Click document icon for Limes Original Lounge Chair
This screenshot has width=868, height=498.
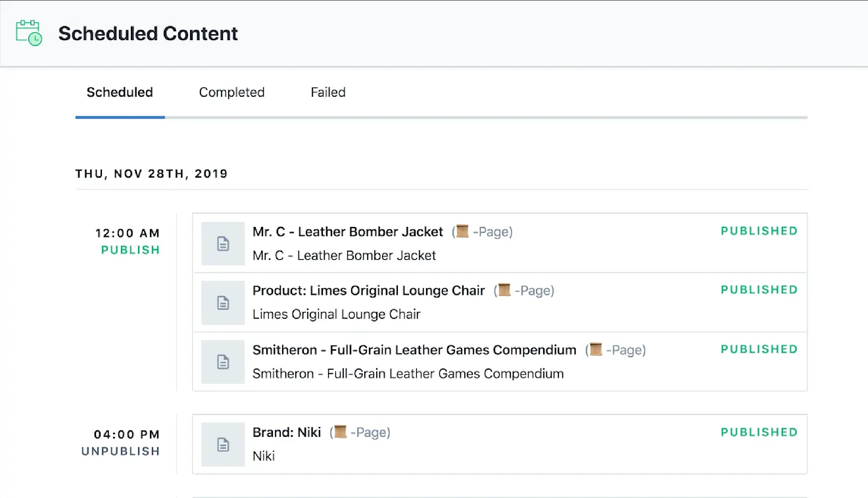point(223,303)
